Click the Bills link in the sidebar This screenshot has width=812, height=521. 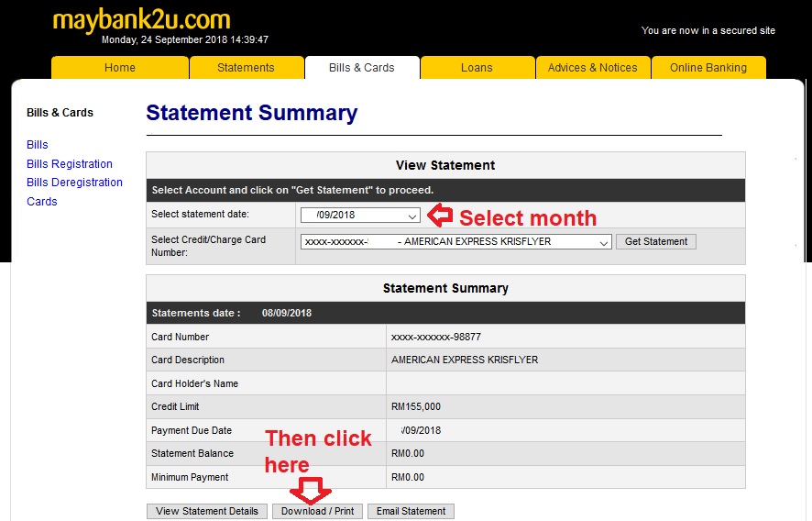coord(38,145)
